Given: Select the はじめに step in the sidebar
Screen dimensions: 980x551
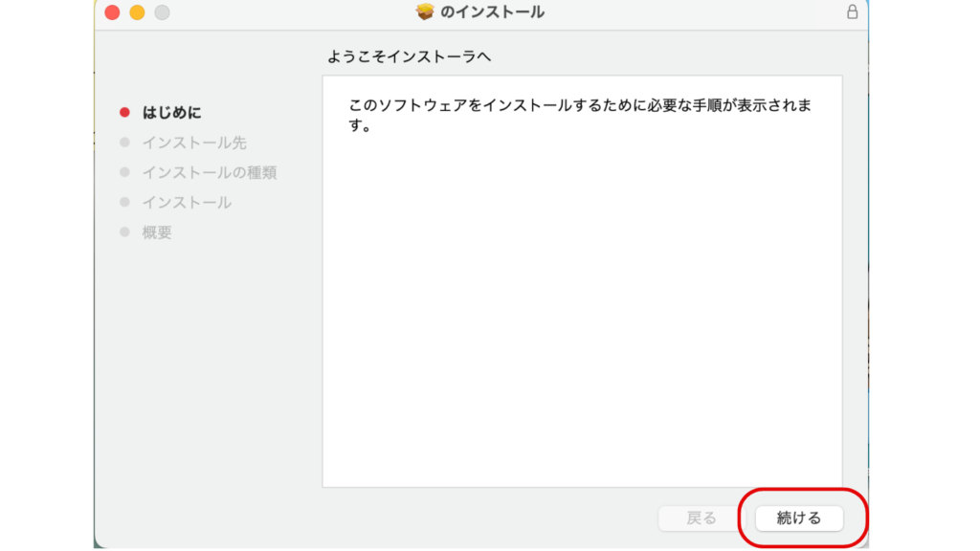Looking at the screenshot, I should (x=172, y=113).
